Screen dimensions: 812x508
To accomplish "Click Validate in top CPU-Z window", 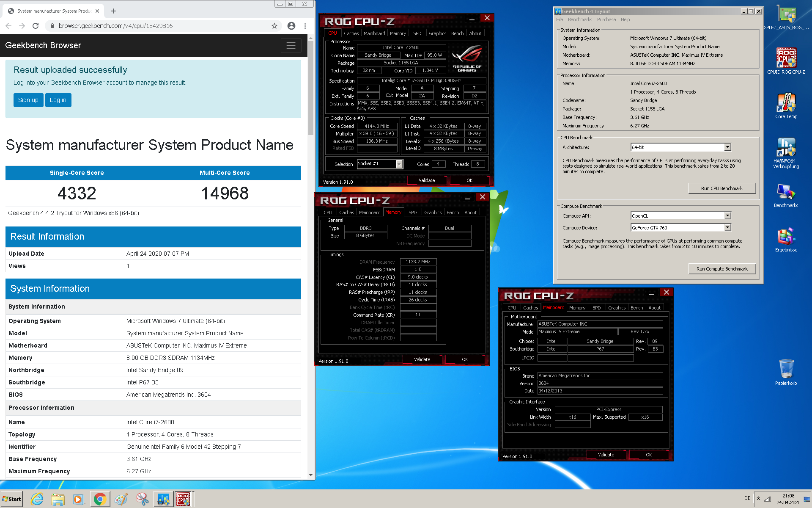I will [427, 180].
